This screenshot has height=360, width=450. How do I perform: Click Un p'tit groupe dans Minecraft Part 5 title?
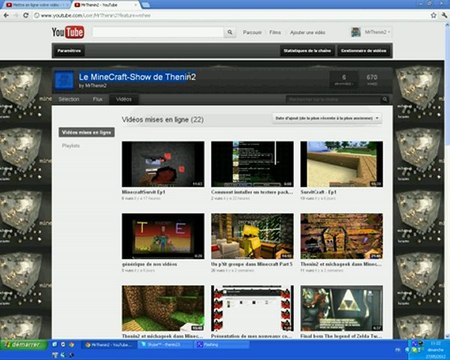252,264
